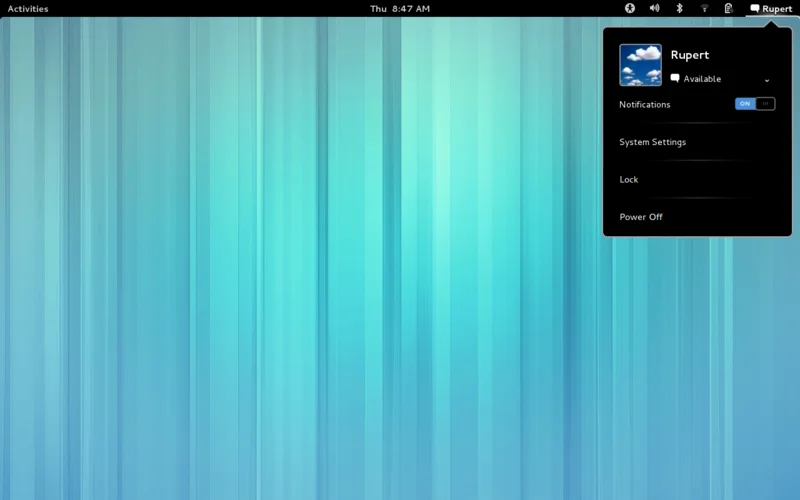800x500 pixels.
Task: Open the Bluetooth indicator icon
Action: [679, 8]
